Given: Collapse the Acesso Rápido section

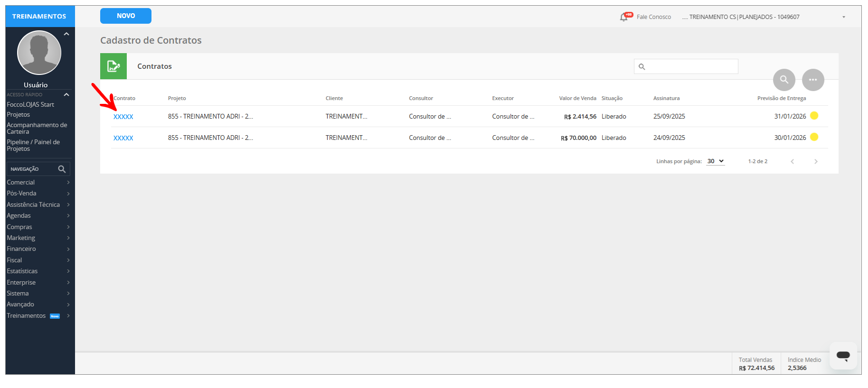Looking at the screenshot, I should (x=66, y=95).
